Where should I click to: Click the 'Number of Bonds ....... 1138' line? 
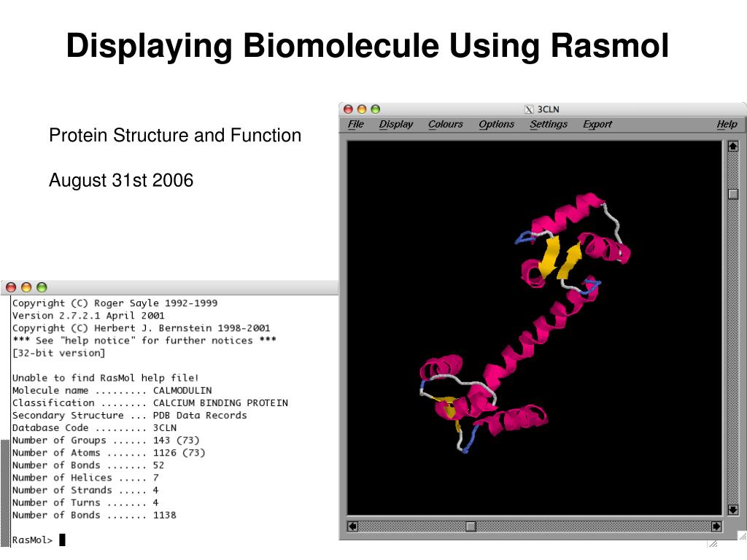94,516
